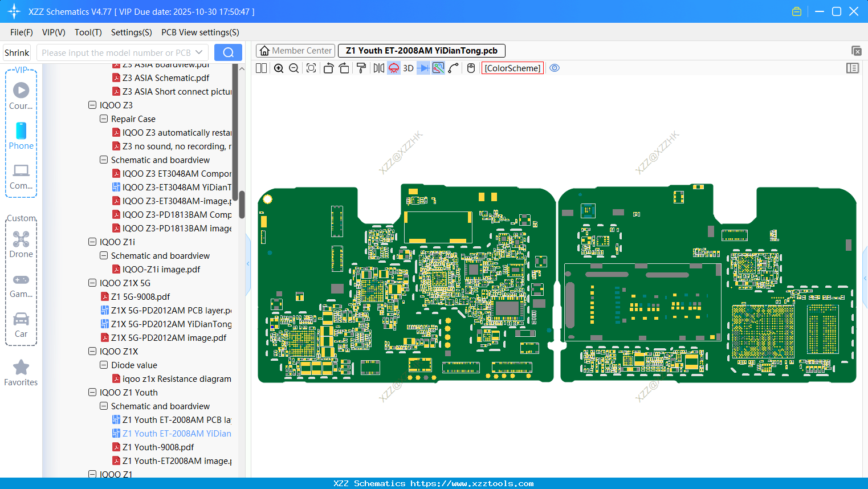
Task: Open the 3D view
Action: (x=408, y=68)
